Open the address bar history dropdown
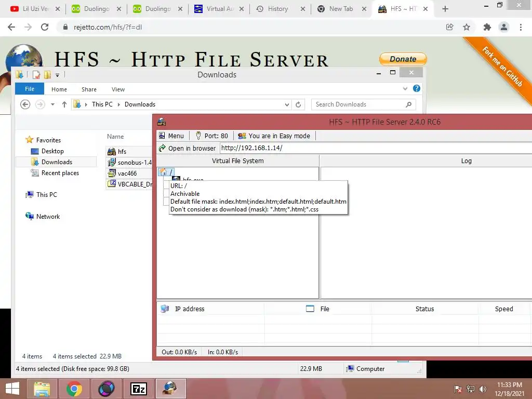 pyautogui.click(x=287, y=104)
